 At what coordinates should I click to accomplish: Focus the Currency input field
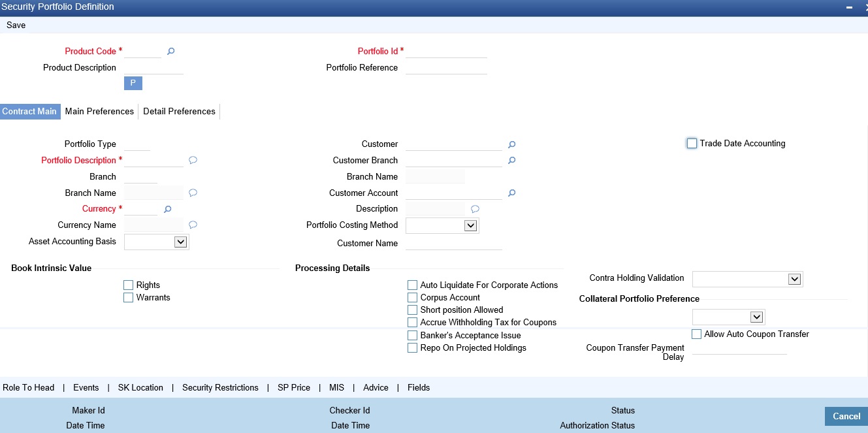point(140,209)
